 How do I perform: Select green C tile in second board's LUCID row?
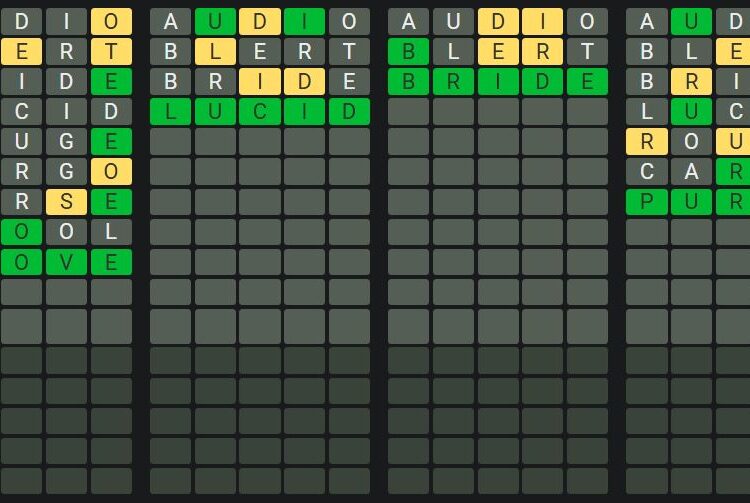click(260, 111)
